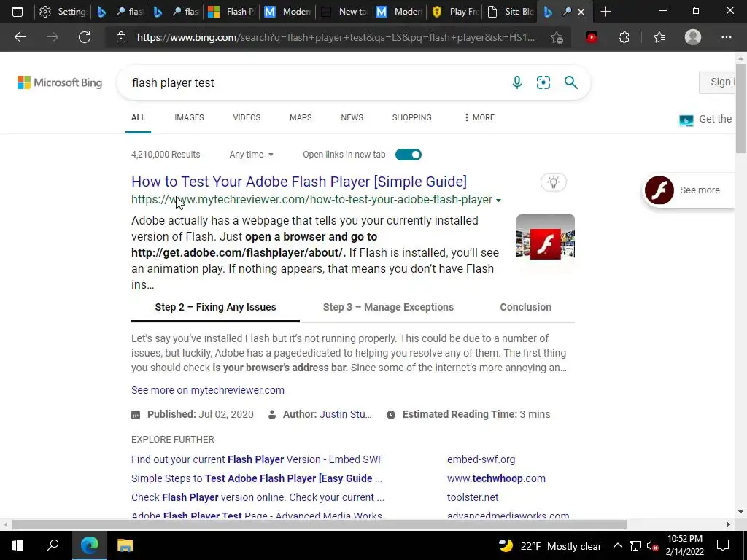Click the horizontal scrollbar thumb
Image resolution: width=747 pixels, height=560 pixels.
320,524
